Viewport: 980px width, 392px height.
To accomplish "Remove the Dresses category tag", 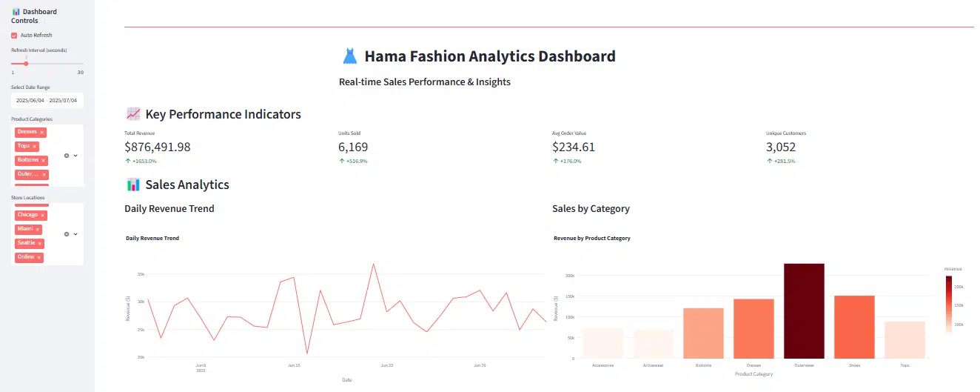I will pyautogui.click(x=42, y=132).
